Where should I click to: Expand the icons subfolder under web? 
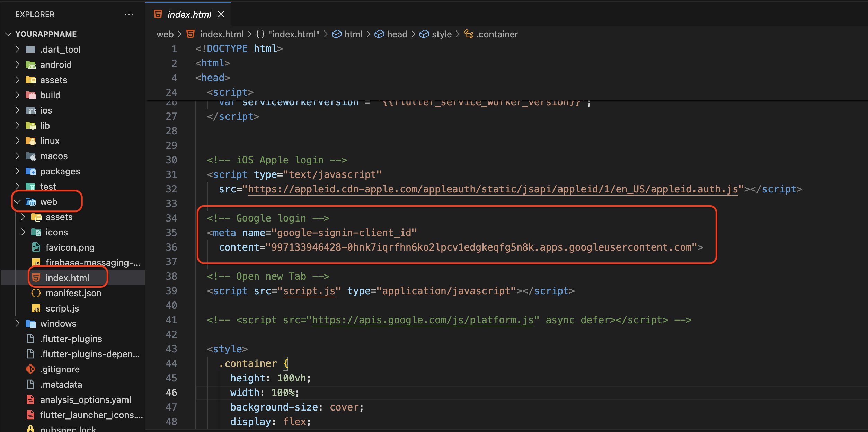point(23,232)
